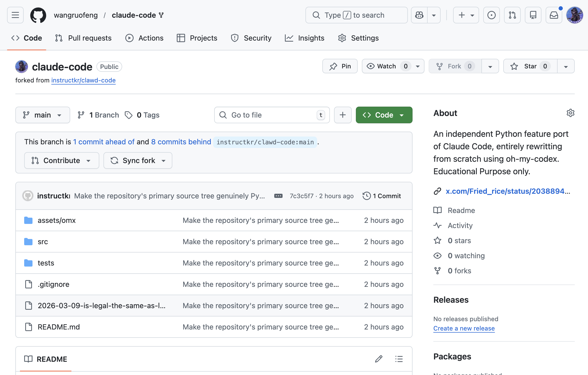Open the instructkr/clawd-code fork source link
588x375 pixels.
click(83, 80)
